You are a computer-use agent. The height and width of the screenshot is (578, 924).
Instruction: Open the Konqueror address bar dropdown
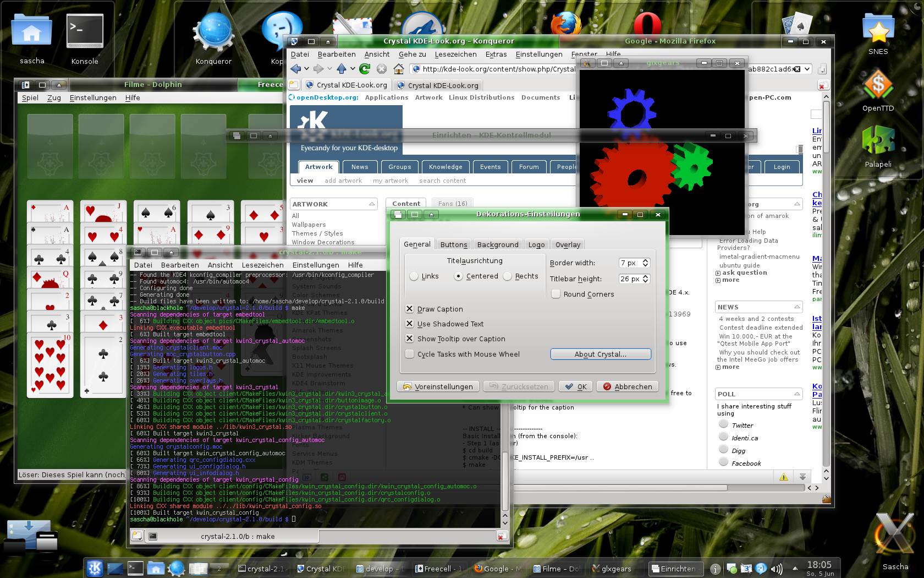807,69
